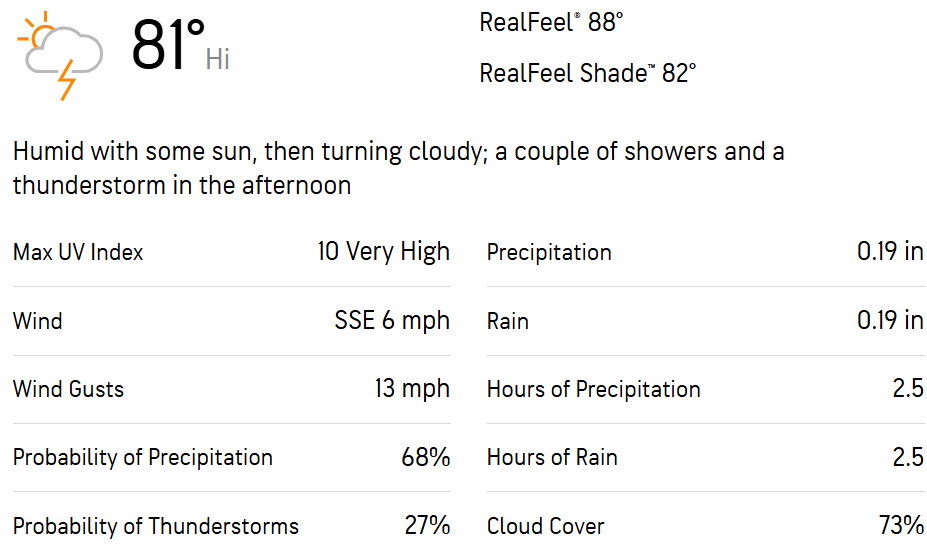Viewport: 927px width, 557px height.
Task: Select the RealFeel Shade 82° reading
Action: click(588, 73)
